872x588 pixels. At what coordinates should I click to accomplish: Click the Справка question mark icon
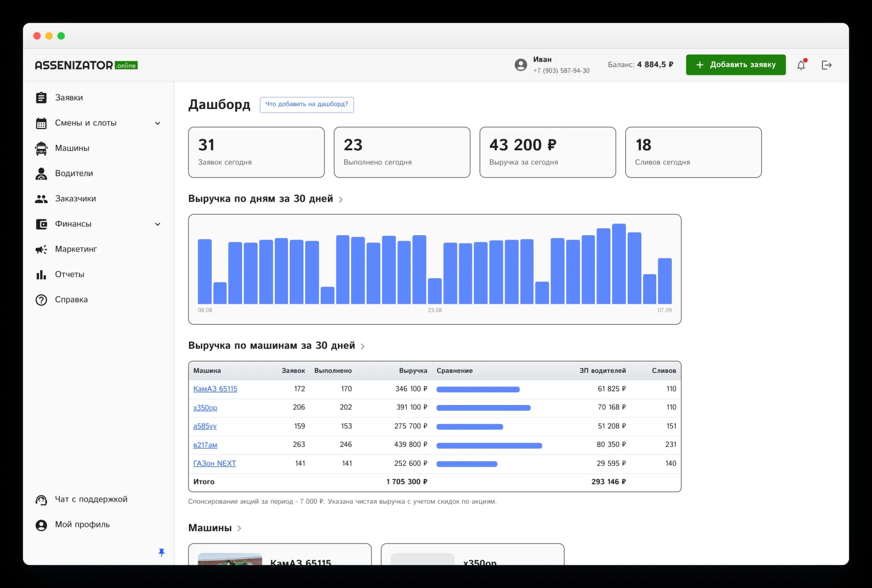tap(41, 300)
